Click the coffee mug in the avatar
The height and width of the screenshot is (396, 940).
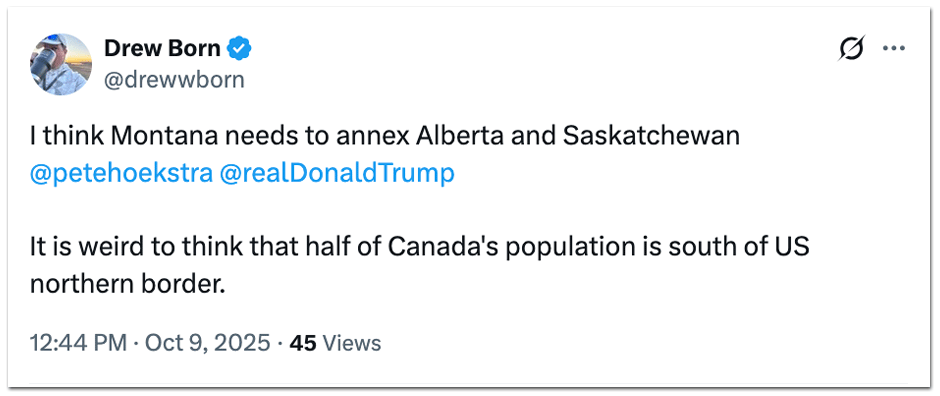click(x=44, y=62)
